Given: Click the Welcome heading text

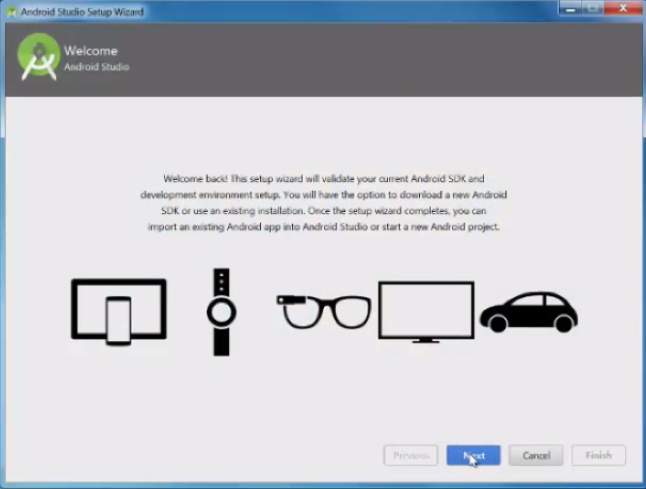Looking at the screenshot, I should (x=91, y=51).
